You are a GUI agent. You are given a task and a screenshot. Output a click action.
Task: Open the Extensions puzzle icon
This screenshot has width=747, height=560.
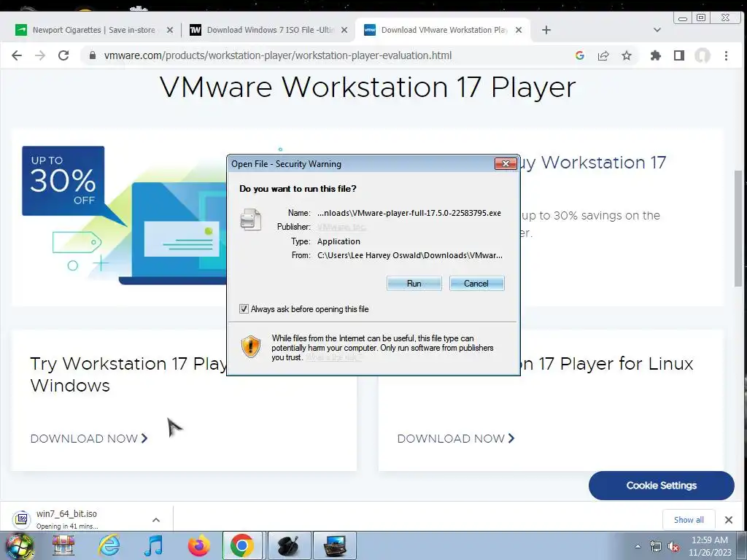click(656, 55)
